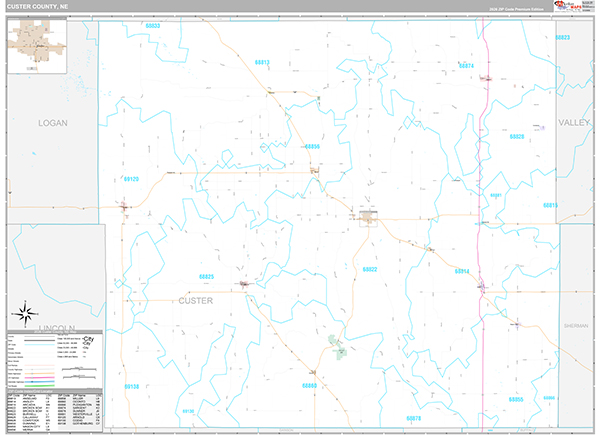Click the green park area south of center
The height and width of the screenshot is (435, 600).
click(337, 347)
